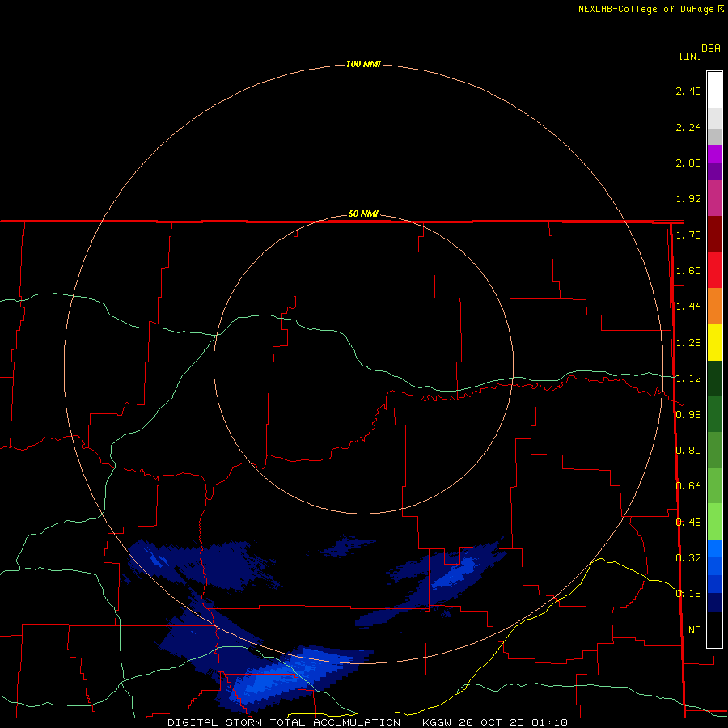Click the 0.32 legend value
Viewport: 728px width, 728px height.
pyautogui.click(x=688, y=558)
